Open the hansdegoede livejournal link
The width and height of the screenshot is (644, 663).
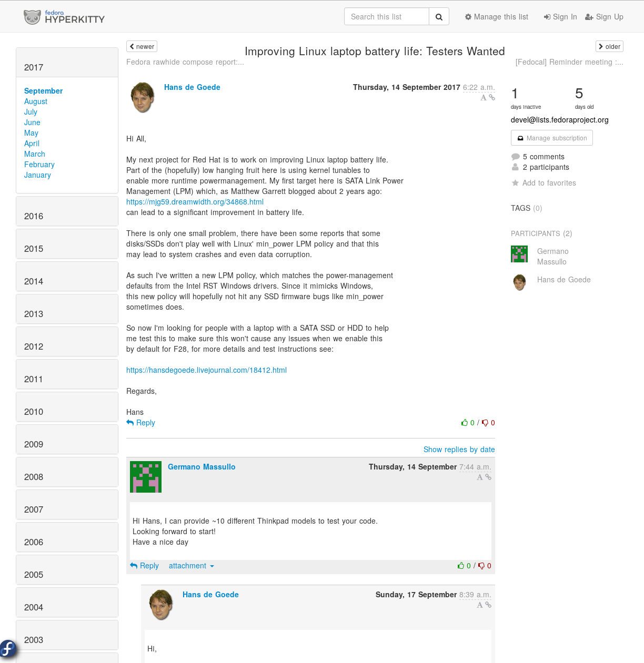(x=206, y=370)
